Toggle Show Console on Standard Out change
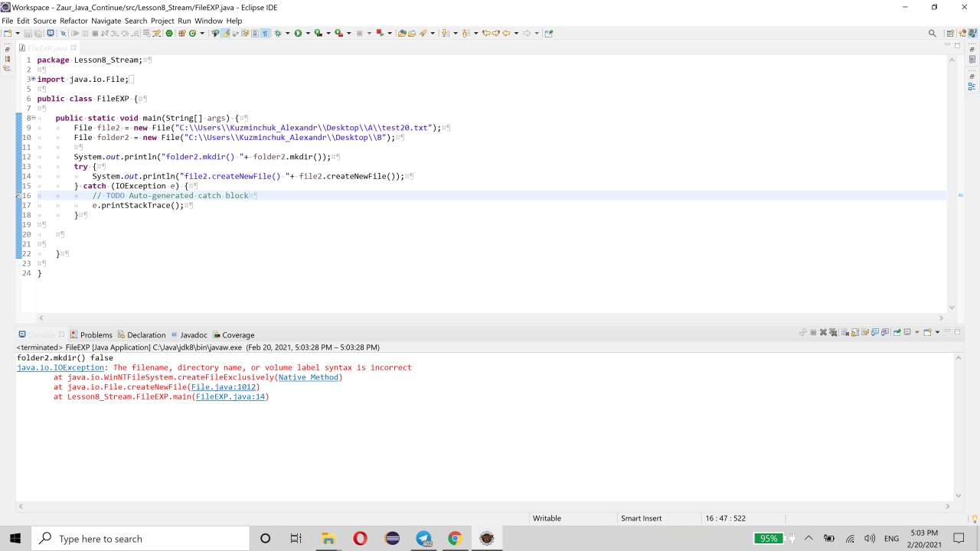 (x=875, y=332)
